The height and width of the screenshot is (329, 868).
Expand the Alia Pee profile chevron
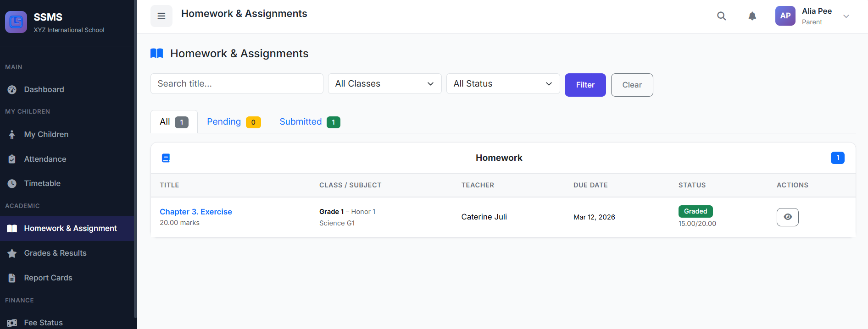point(846,16)
